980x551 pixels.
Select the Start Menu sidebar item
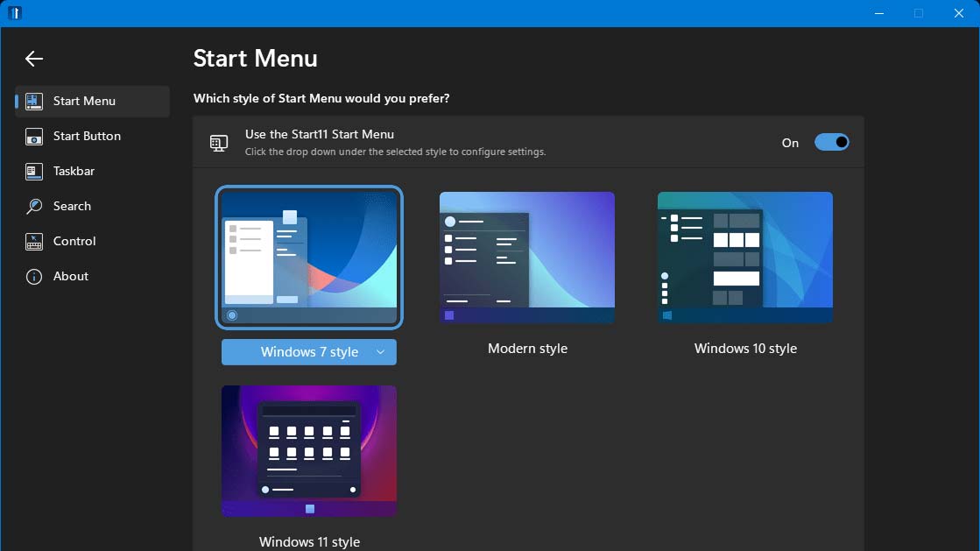click(x=93, y=102)
